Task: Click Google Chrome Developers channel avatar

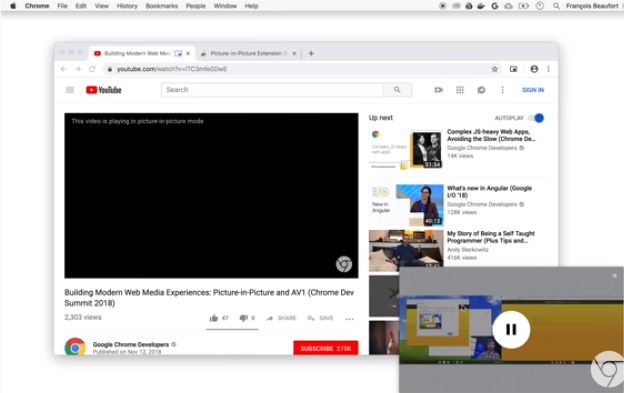Action: (x=75, y=346)
